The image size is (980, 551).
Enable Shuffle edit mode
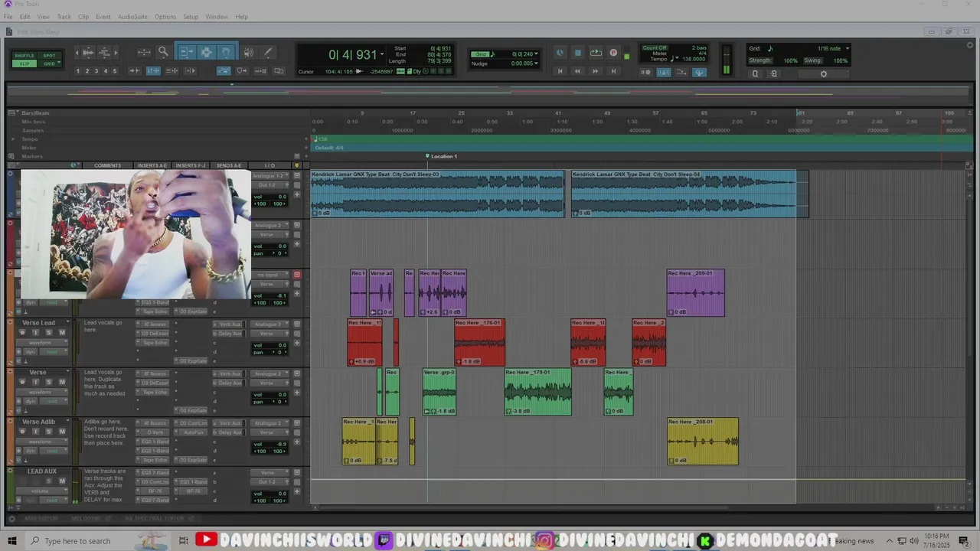[x=24, y=56]
